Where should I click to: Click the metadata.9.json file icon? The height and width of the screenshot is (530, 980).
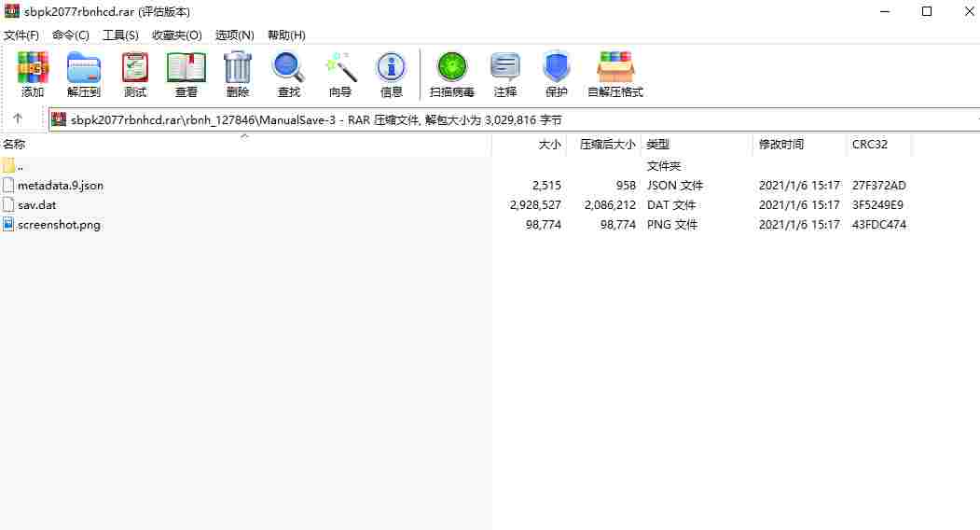tap(8, 185)
